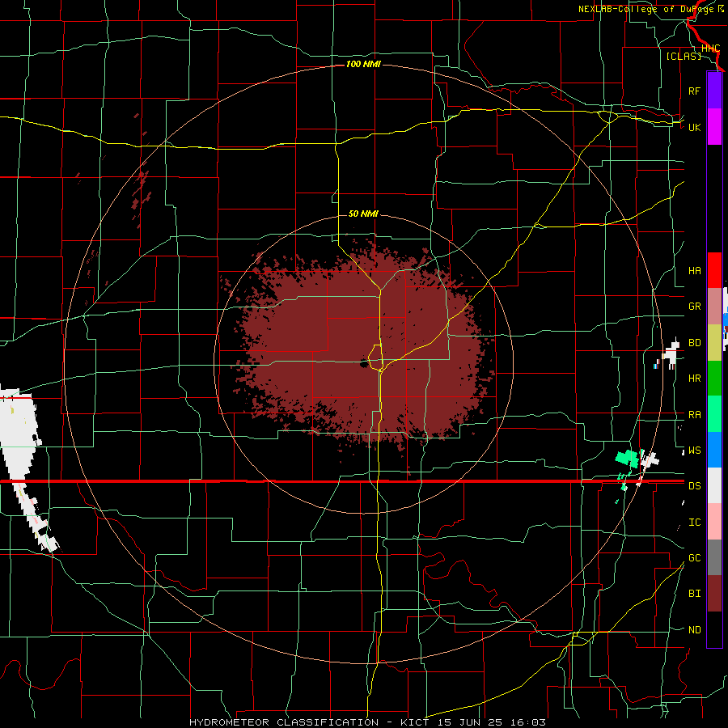Click the white DS legend swatch
Image resolution: width=728 pixels, height=728 pixels.
click(714, 485)
